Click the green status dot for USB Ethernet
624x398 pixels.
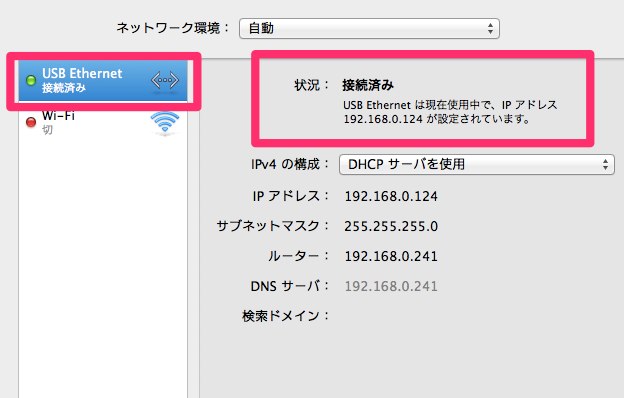point(31,80)
